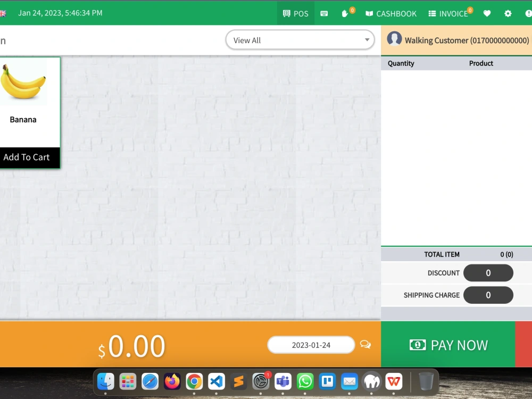This screenshot has height=399, width=532.
Task: Click the heart icon in top bar
Action: pyautogui.click(x=487, y=14)
